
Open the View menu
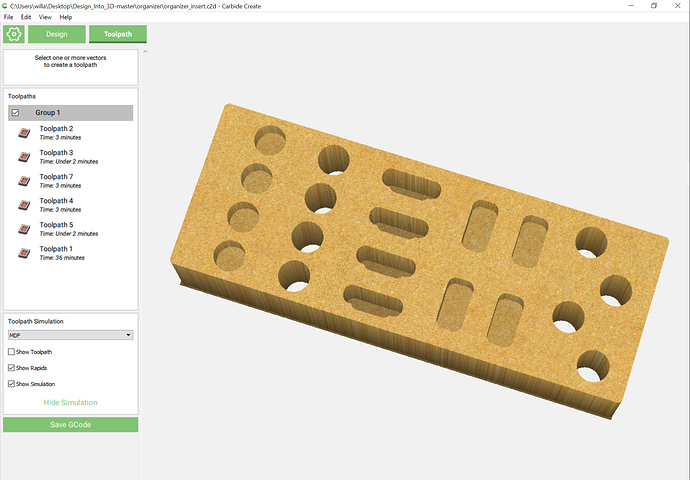[45, 17]
